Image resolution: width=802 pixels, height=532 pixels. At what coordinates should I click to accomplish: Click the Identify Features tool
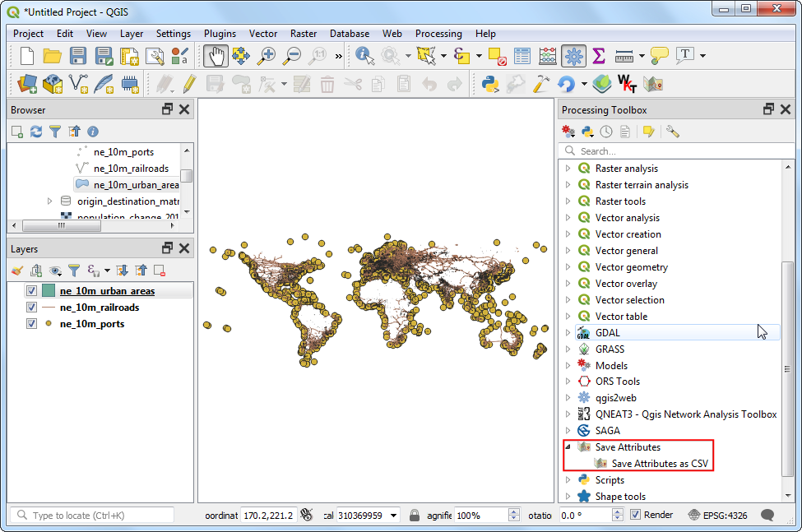point(365,56)
